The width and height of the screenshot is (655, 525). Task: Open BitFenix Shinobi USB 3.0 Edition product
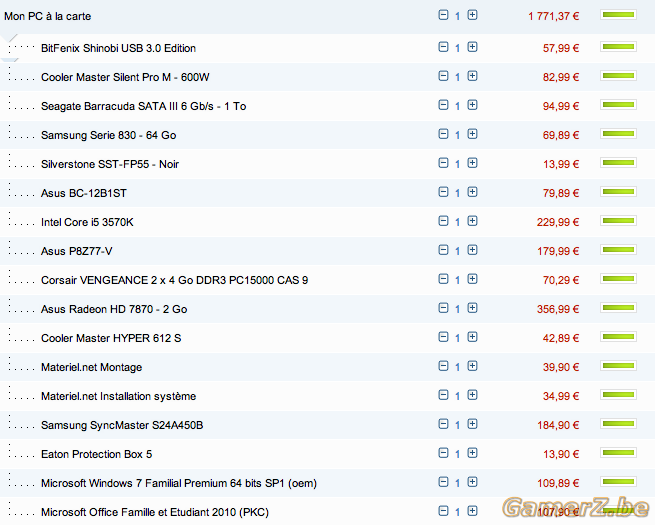(x=118, y=48)
